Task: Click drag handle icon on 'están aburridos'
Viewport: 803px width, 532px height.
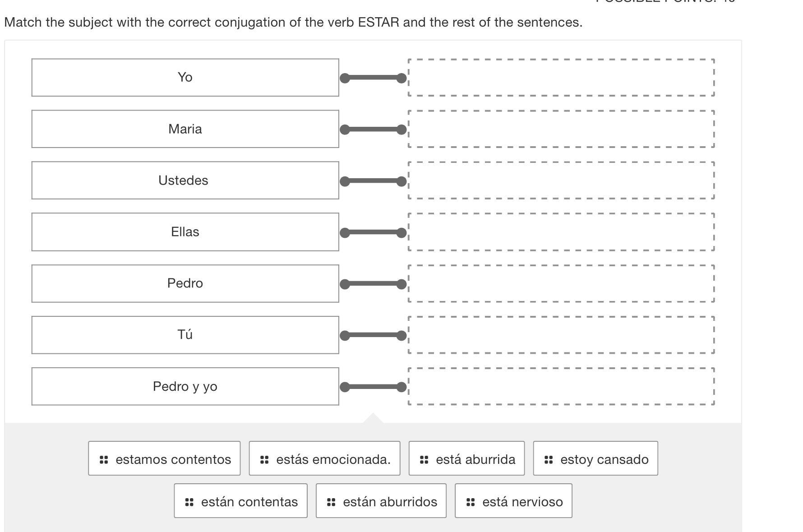Action: [331, 502]
